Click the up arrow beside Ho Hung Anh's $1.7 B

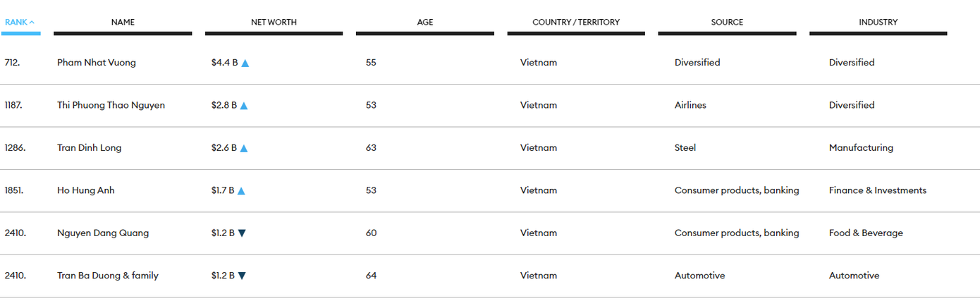click(x=241, y=191)
